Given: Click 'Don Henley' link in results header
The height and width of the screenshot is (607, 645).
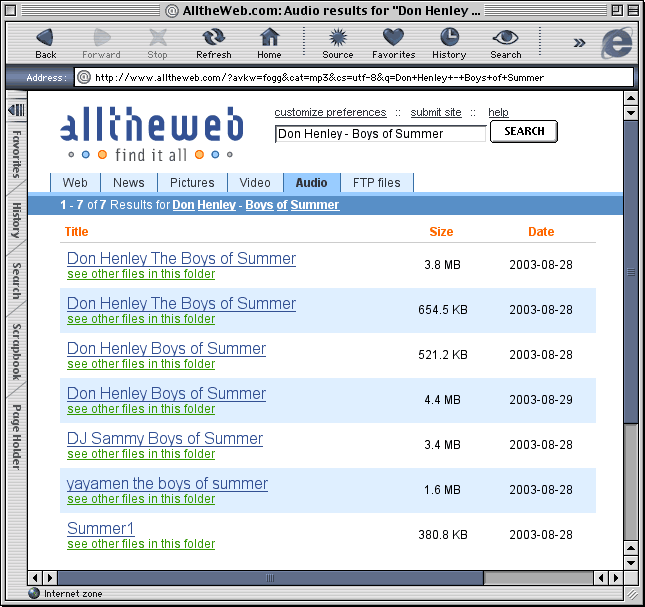Looking at the screenshot, I should coord(204,205).
